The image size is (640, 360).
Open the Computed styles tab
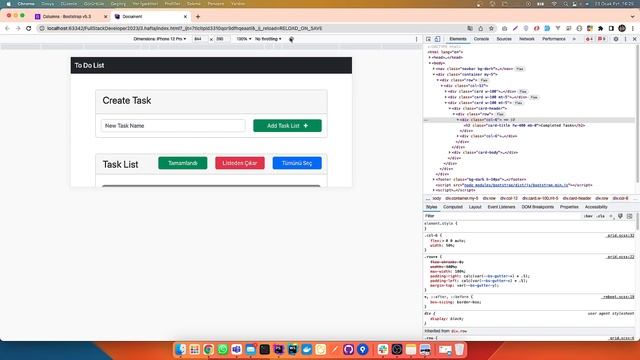pos(453,207)
